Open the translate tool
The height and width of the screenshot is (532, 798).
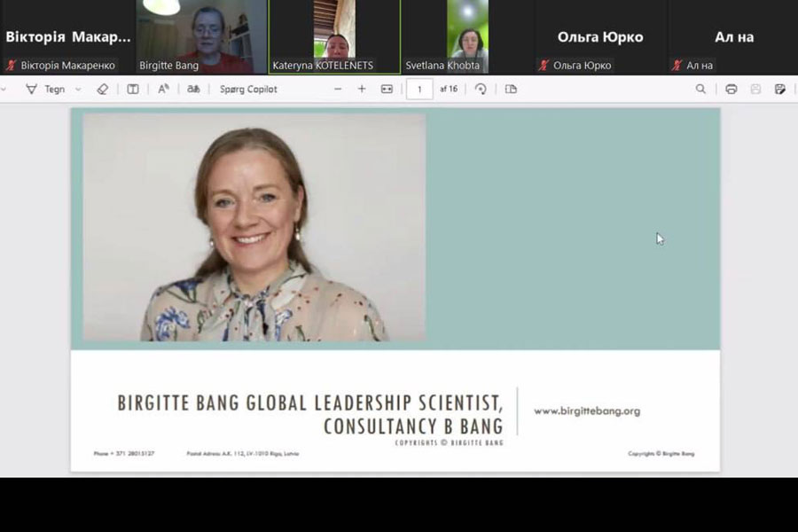[193, 89]
